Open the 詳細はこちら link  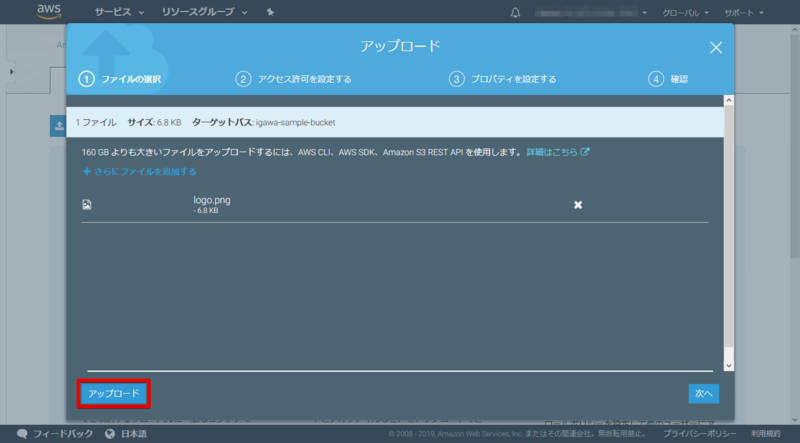pos(558,152)
